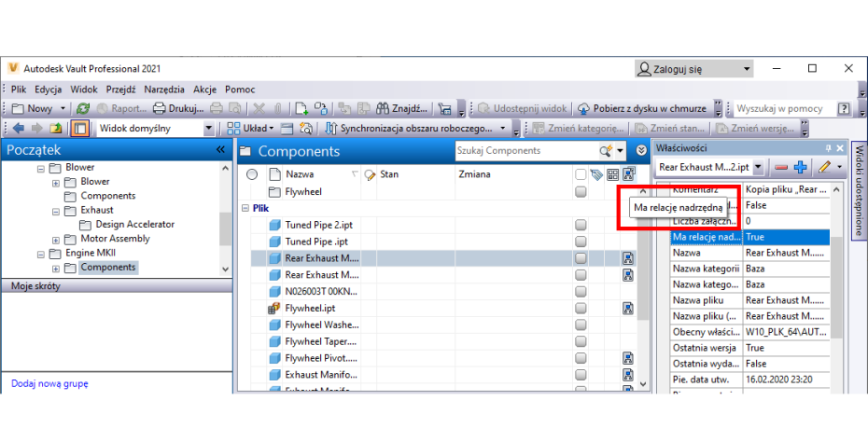Toggle checkbox in Tuned Pipe .ipt row
868x442 pixels.
[581, 242]
